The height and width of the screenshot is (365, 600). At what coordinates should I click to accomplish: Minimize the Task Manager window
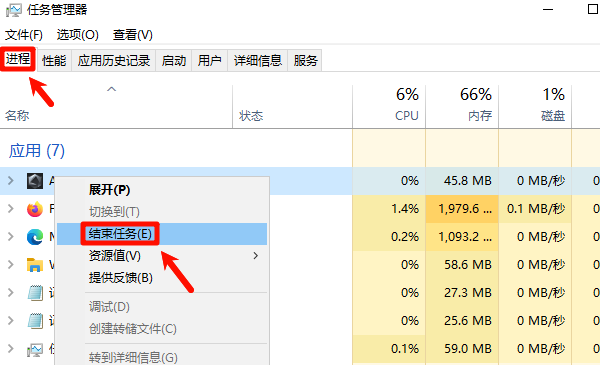[548, 10]
